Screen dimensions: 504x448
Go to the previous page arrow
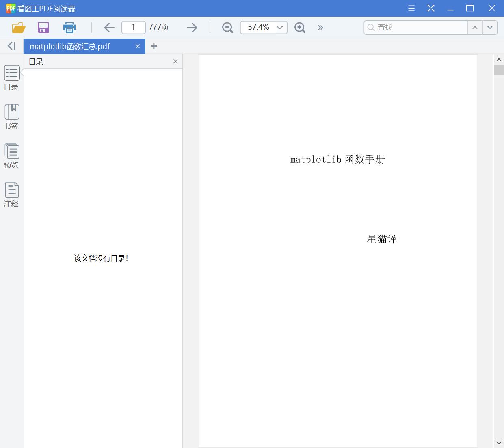click(x=109, y=27)
